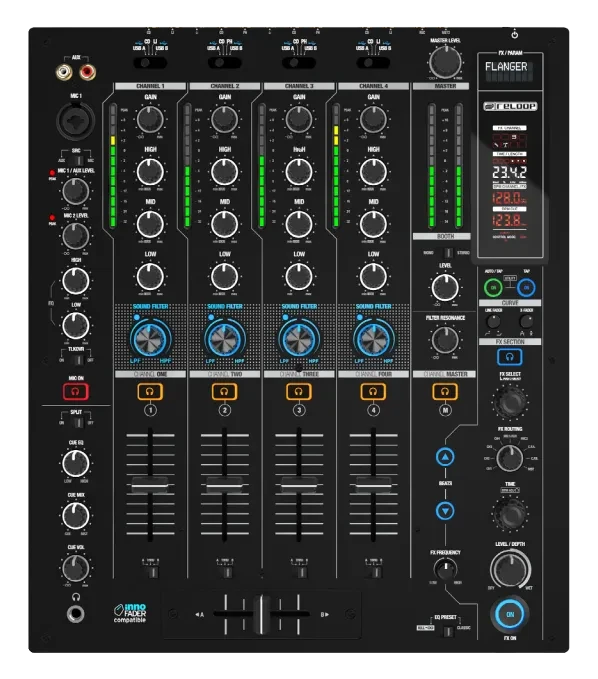Click the green AUTO/TAP ON button
The width and height of the screenshot is (598, 679).
pyautogui.click(x=493, y=288)
